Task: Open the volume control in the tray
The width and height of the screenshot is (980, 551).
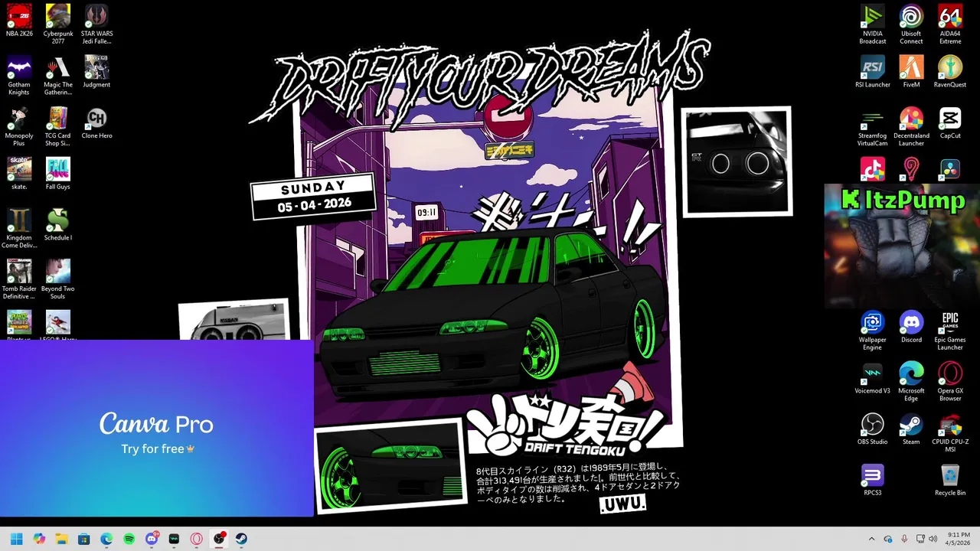Action: pyautogui.click(x=933, y=539)
